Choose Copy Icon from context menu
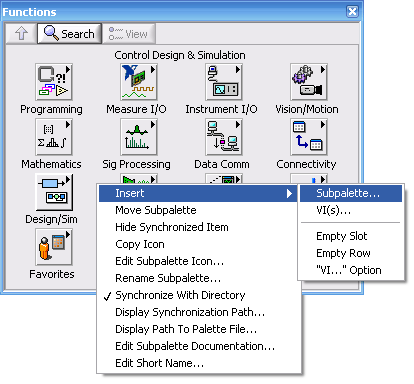414x384 pixels. (x=198, y=244)
